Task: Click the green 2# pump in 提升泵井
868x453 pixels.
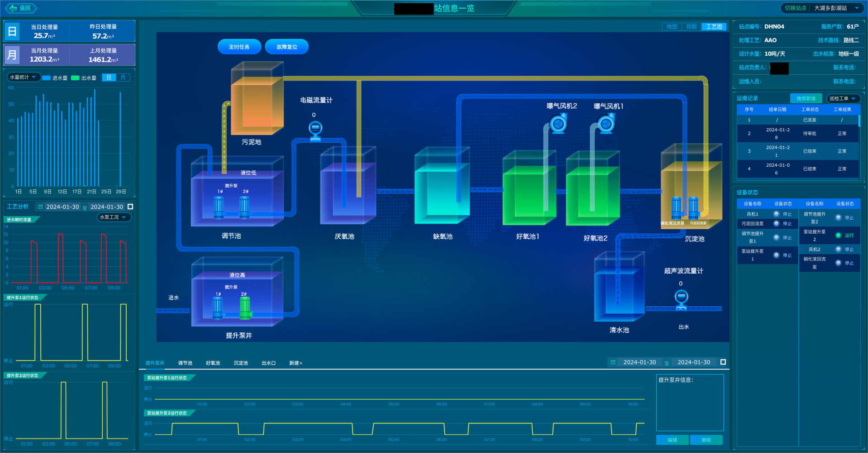Action: click(x=245, y=307)
